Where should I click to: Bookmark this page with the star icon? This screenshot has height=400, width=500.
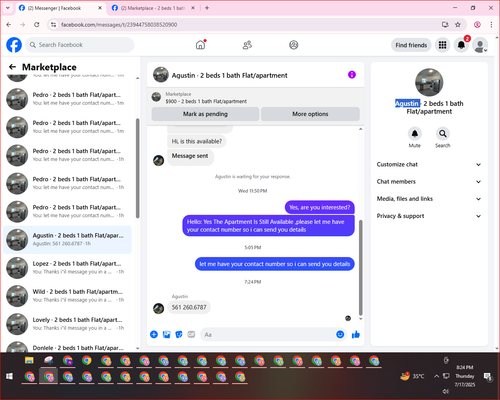pos(458,24)
